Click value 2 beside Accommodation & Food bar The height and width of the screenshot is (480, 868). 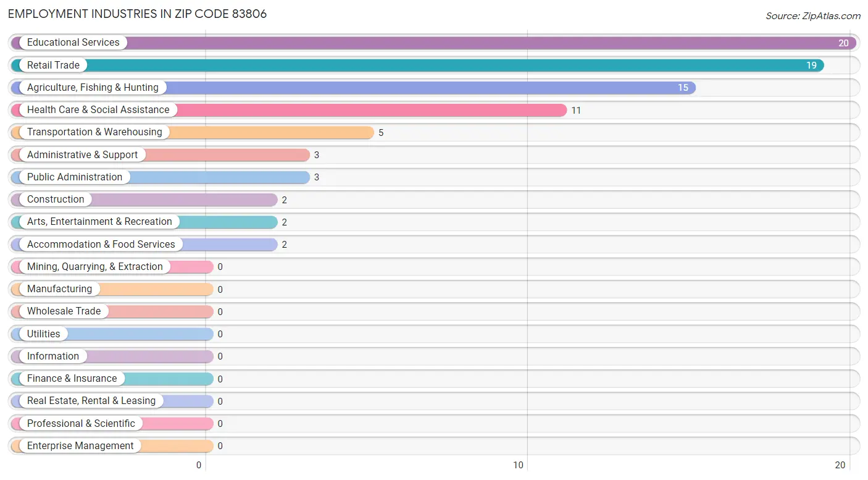(x=285, y=245)
